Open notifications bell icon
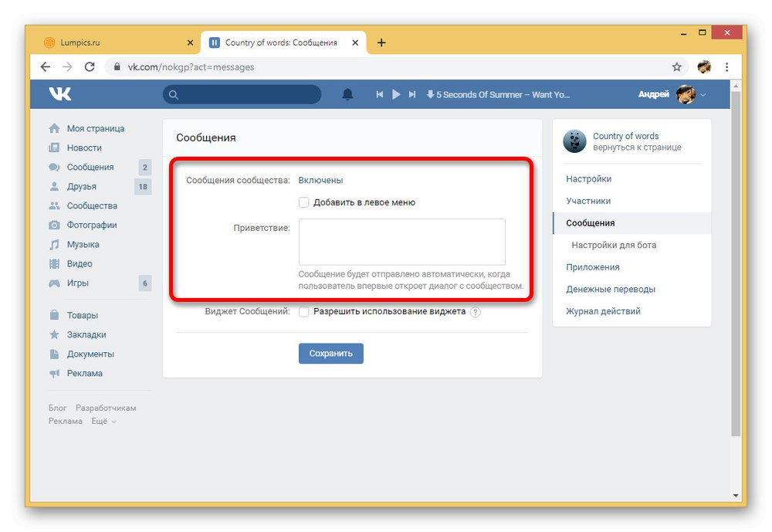 [347, 94]
